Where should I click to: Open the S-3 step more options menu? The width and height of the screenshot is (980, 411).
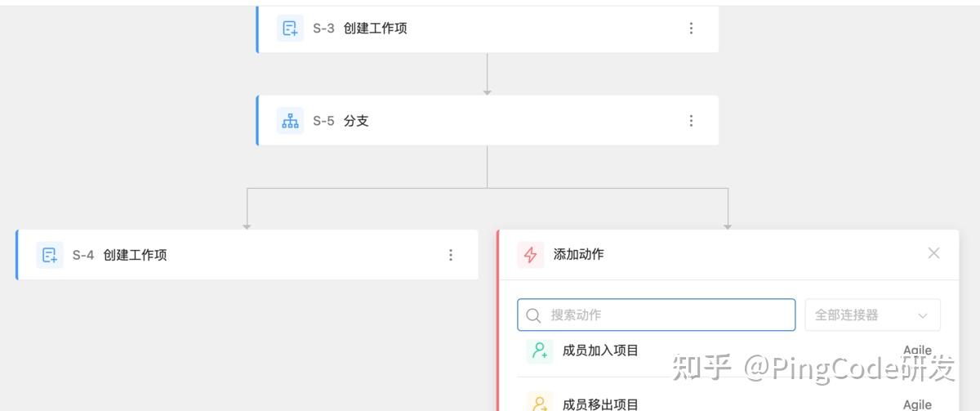click(691, 28)
